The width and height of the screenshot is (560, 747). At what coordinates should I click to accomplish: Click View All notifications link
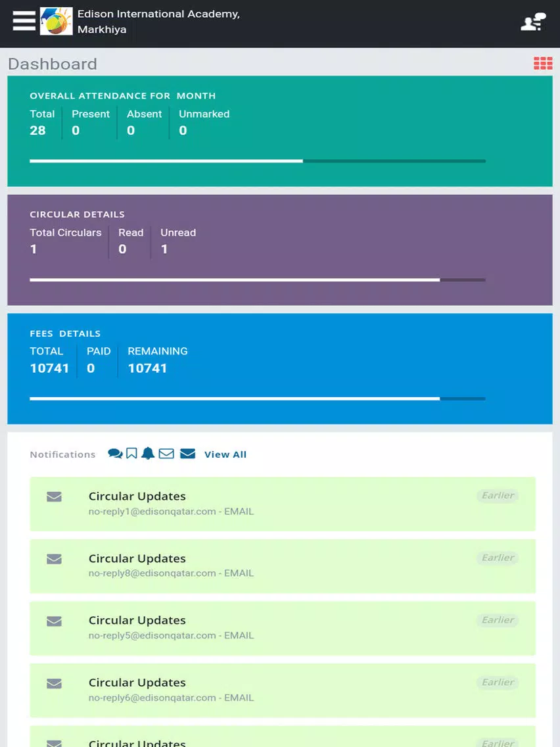pos(225,454)
